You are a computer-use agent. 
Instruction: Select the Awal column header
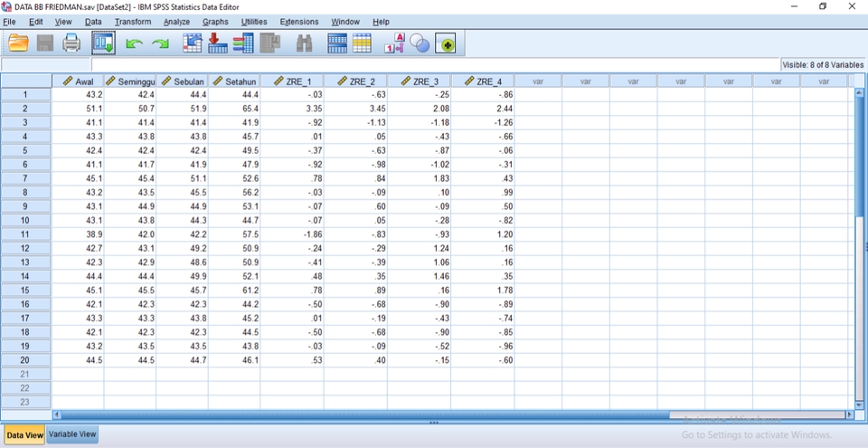point(78,81)
